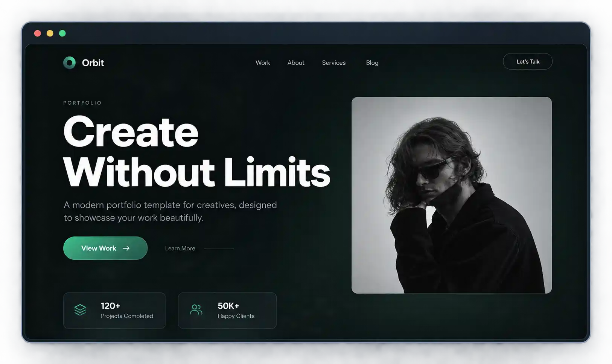Open the Work navigation link
Viewport: 612px width, 364px height.
[263, 63]
